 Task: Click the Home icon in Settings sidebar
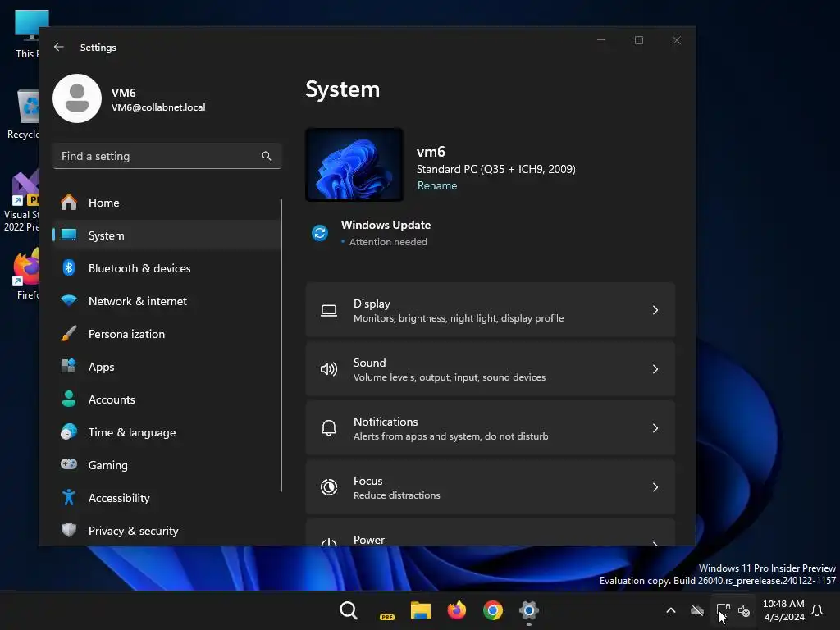pyautogui.click(x=69, y=203)
